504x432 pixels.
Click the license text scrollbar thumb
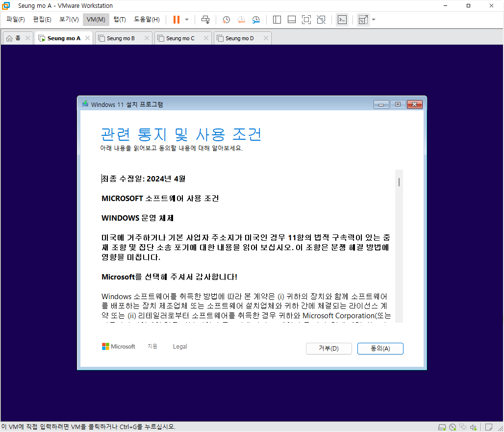[x=399, y=182]
